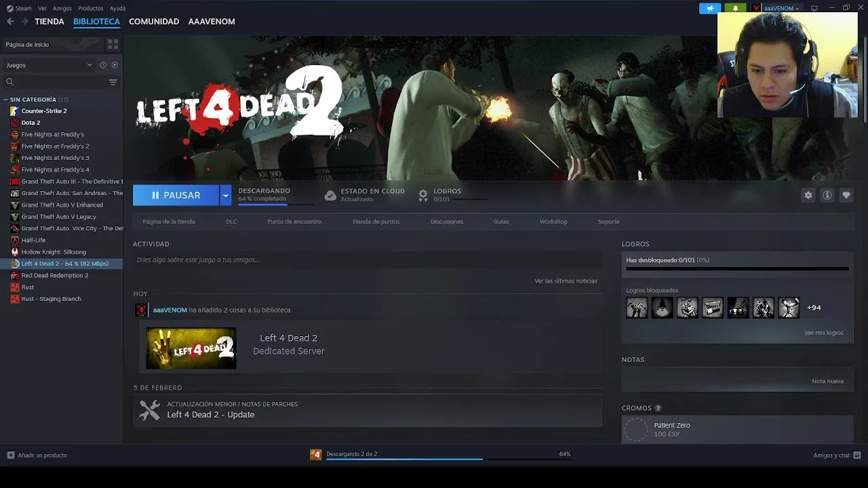Click the Left 4 Dead 2 activity thumbnail
The image size is (868, 488).
coord(191,348)
